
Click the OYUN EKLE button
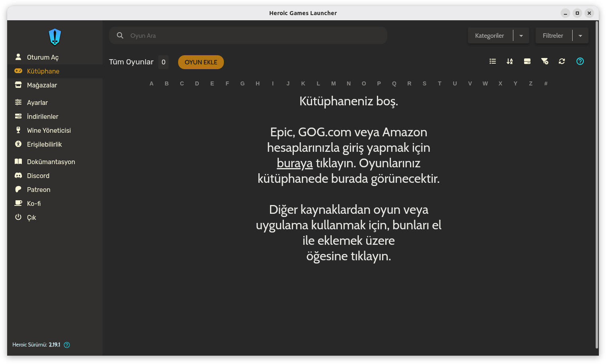tap(201, 62)
